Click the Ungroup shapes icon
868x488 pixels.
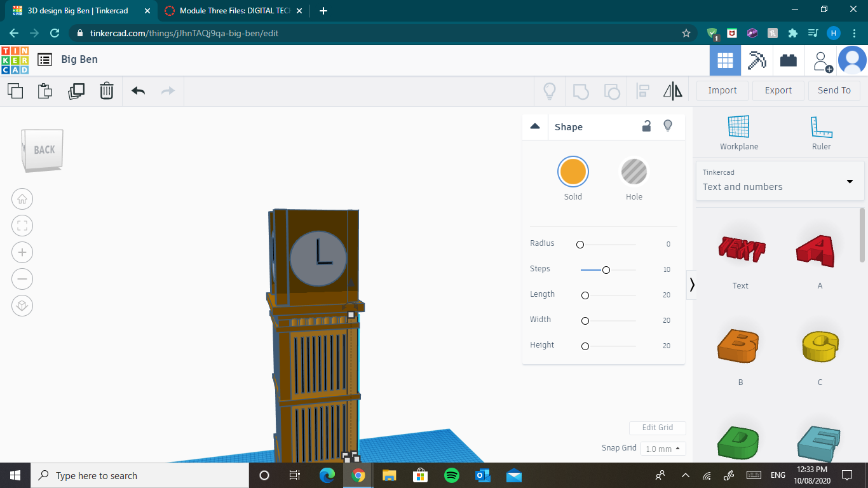pos(611,91)
